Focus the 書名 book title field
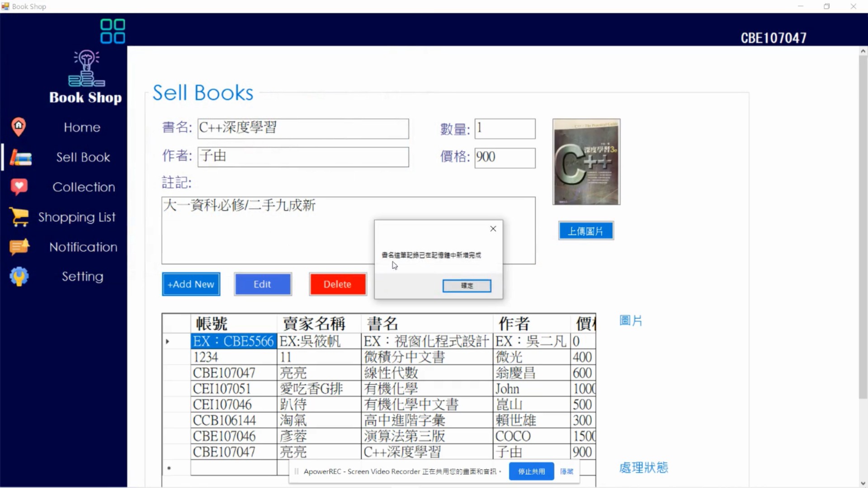Screen dimensions: 868x488 pyautogui.click(x=303, y=129)
